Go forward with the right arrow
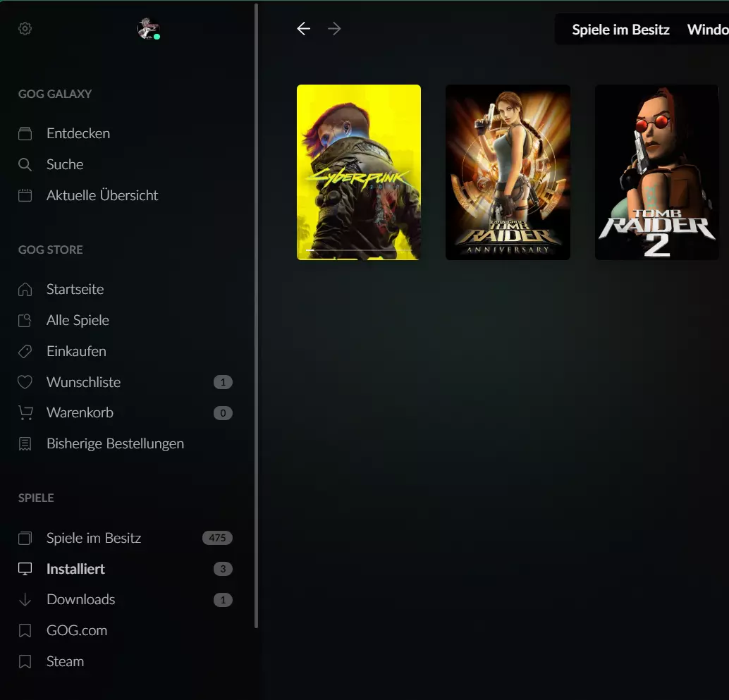Viewport: 729px width, 700px height. [334, 29]
